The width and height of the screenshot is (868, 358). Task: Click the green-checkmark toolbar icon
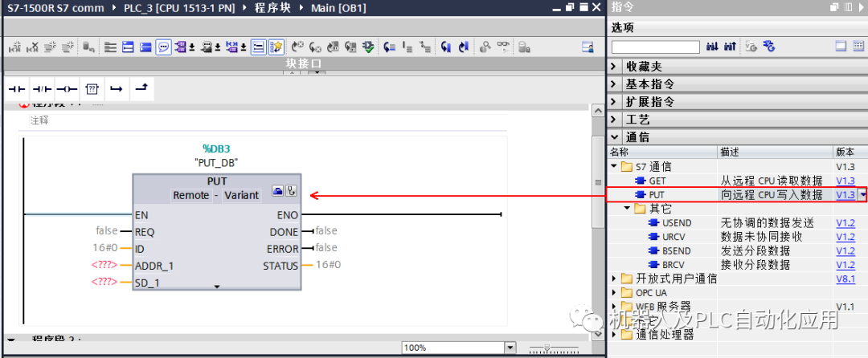point(367,47)
